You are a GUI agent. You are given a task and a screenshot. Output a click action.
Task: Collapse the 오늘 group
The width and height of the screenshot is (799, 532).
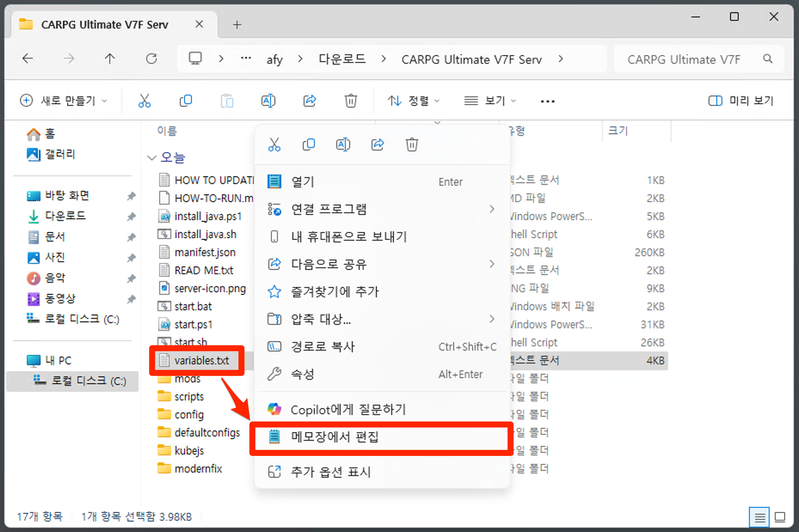(x=152, y=158)
